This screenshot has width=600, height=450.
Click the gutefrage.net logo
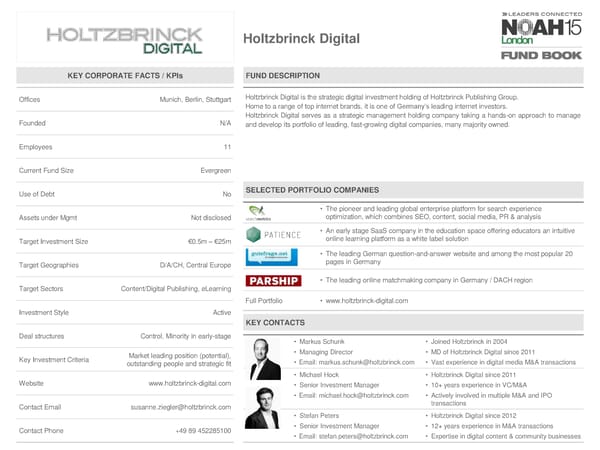268,257
